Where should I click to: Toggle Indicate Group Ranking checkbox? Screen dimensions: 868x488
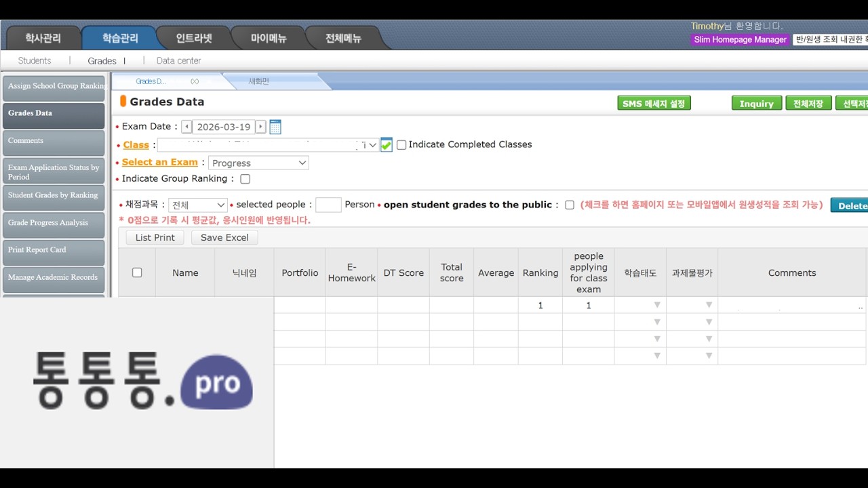click(x=245, y=179)
